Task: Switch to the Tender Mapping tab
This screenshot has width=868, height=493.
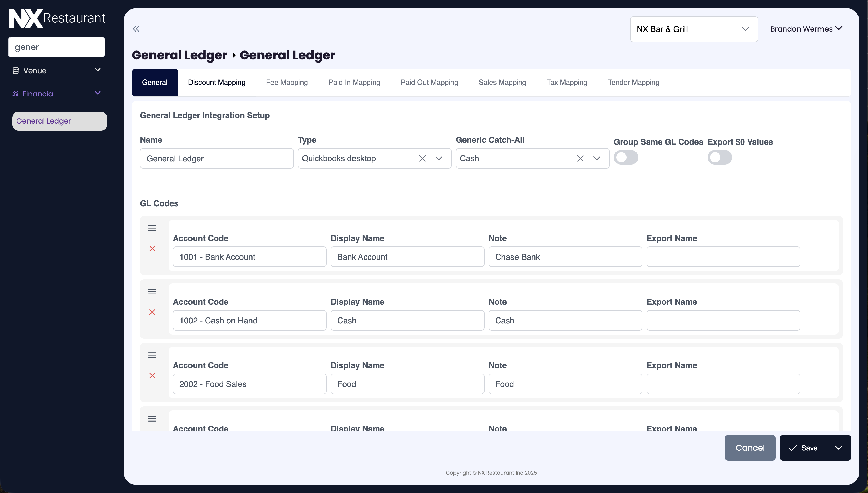Action: (633, 83)
